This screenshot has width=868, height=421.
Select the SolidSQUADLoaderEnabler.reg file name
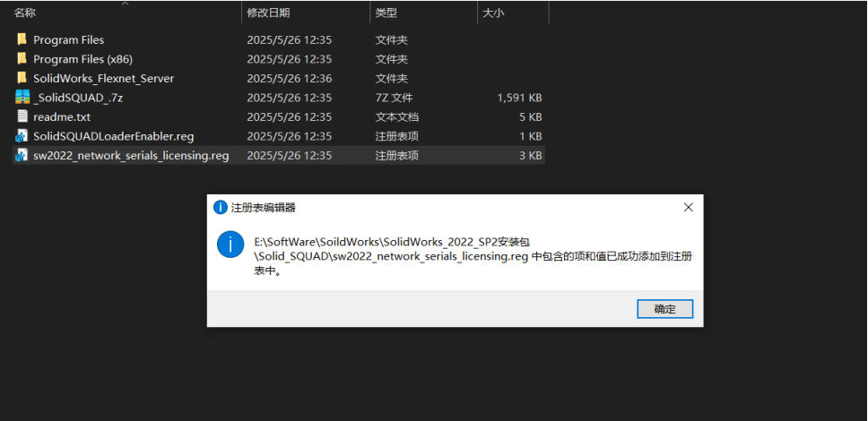(x=114, y=136)
